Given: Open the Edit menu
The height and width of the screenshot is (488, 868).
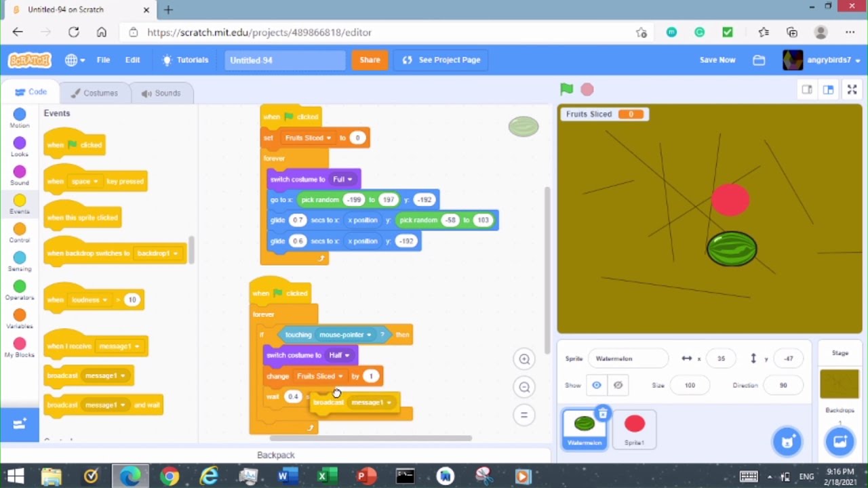Looking at the screenshot, I should (132, 60).
